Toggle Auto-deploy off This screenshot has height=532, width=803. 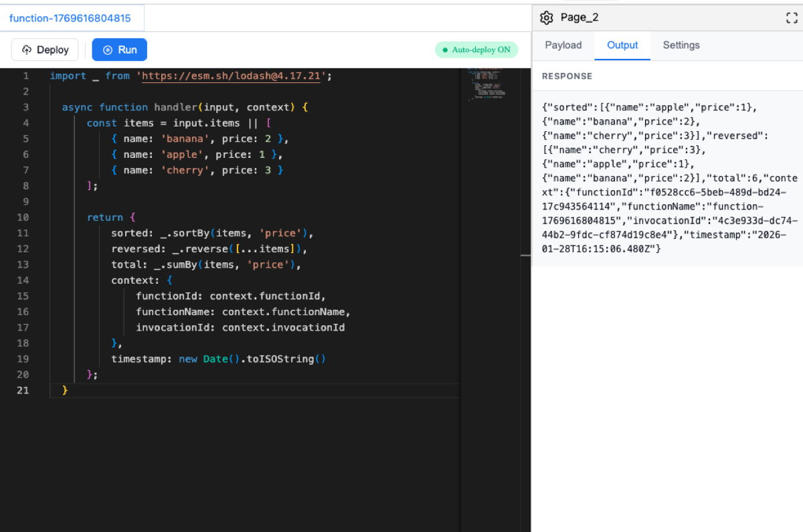(476, 50)
